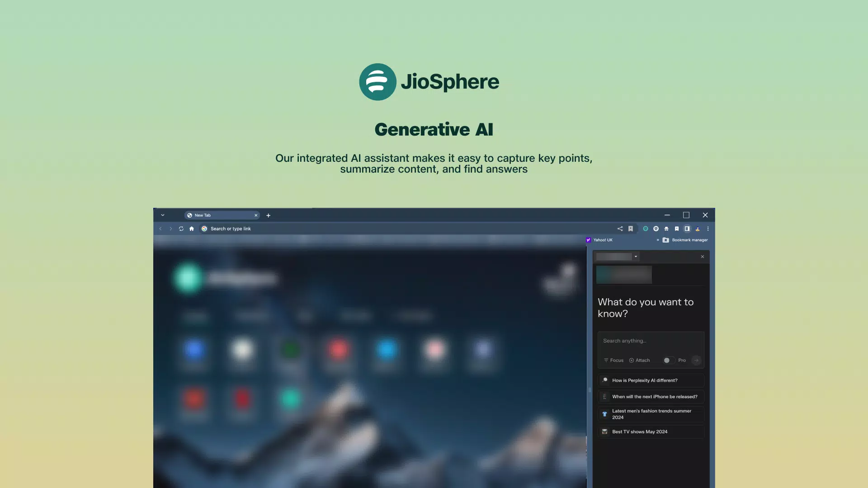
Task: Click the 'Generative AI' heading
Action: (434, 129)
